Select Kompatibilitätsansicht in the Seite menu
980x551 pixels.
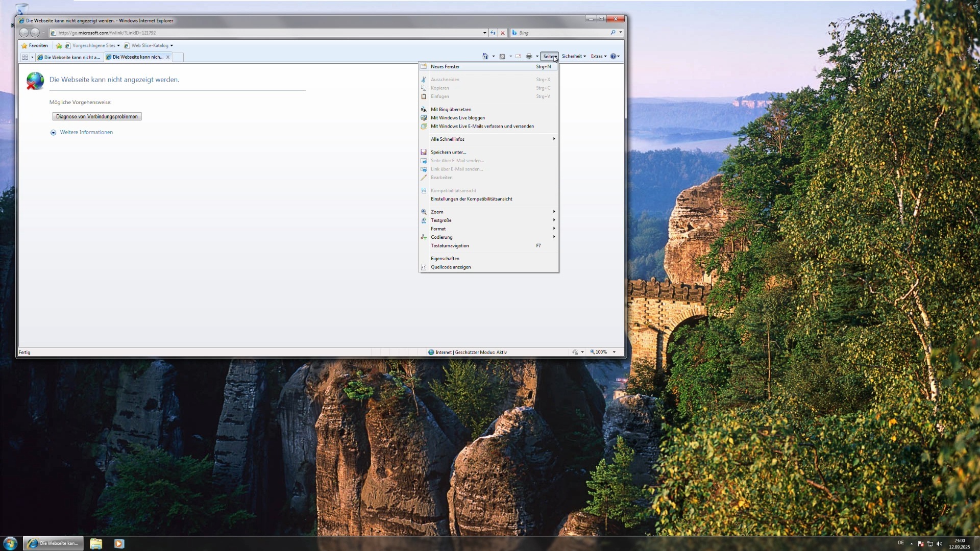coord(453,190)
